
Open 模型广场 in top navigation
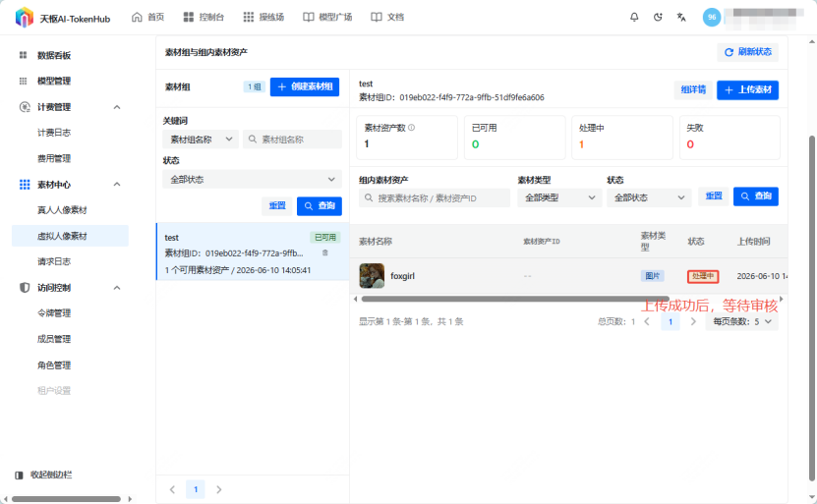pyautogui.click(x=327, y=17)
